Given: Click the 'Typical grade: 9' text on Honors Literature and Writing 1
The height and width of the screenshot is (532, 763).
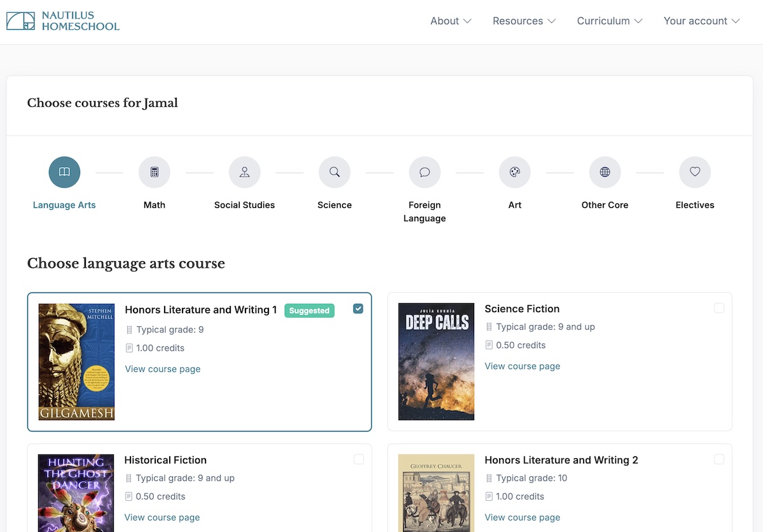Looking at the screenshot, I should [170, 330].
